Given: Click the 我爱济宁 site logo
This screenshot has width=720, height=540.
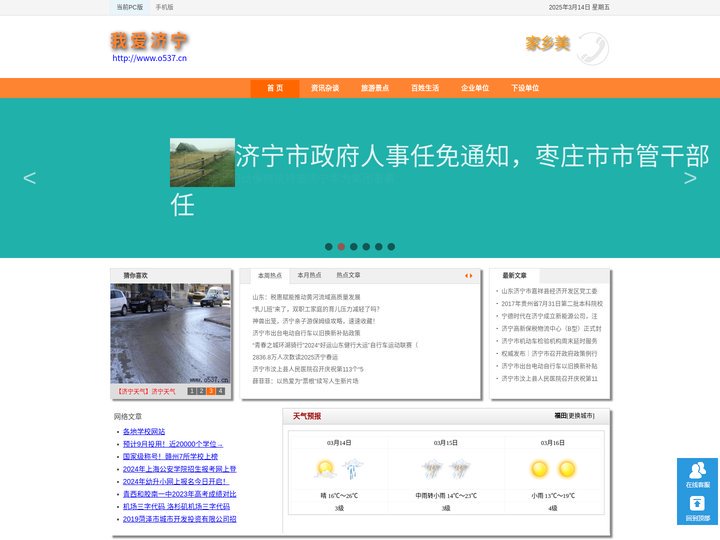Looking at the screenshot, I should 149,41.
